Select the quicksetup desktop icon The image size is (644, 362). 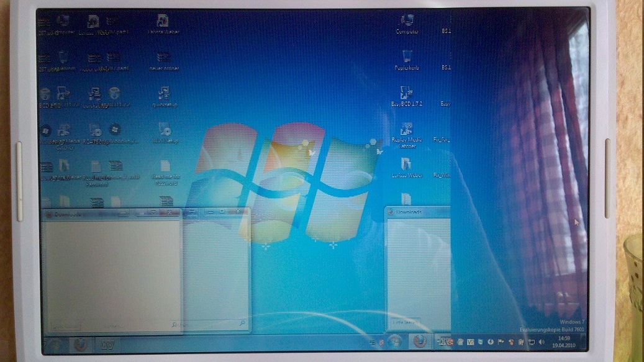pos(165,97)
